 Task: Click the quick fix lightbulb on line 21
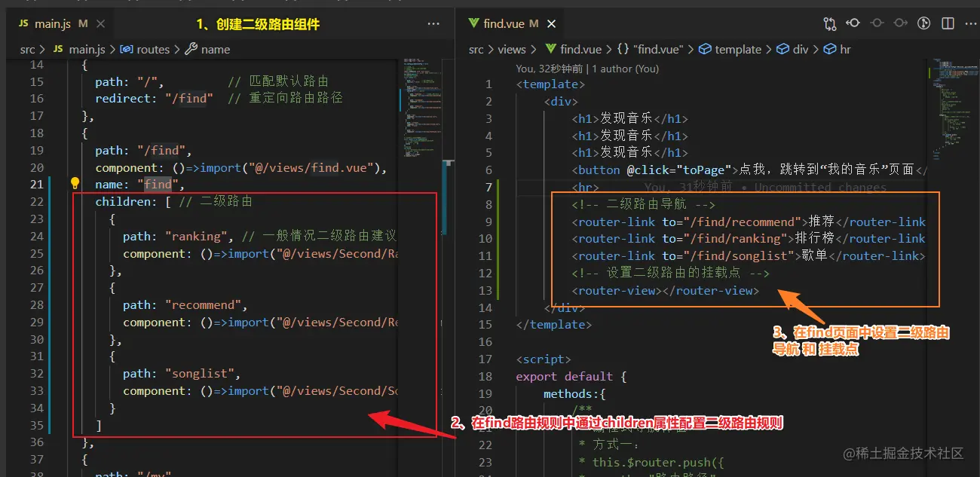coord(75,183)
